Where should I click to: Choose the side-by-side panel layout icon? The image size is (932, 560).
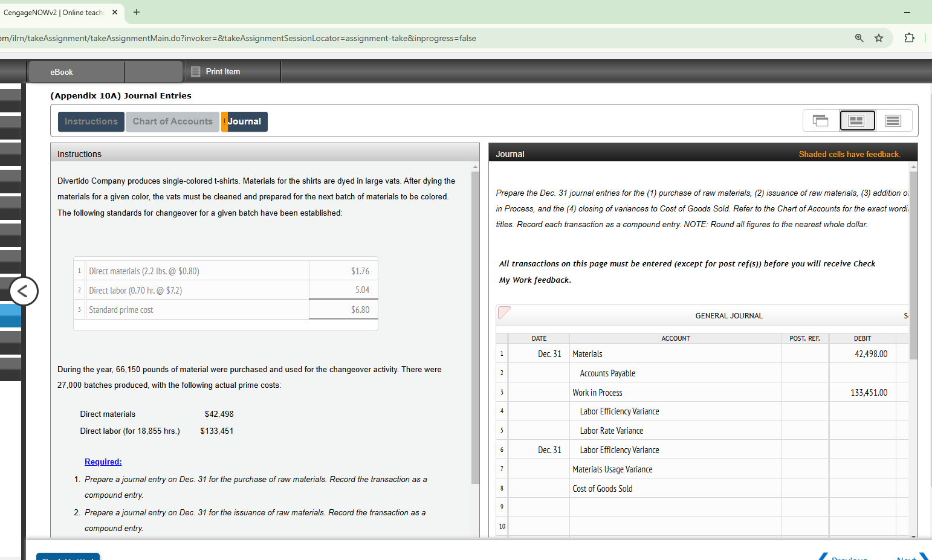click(857, 121)
